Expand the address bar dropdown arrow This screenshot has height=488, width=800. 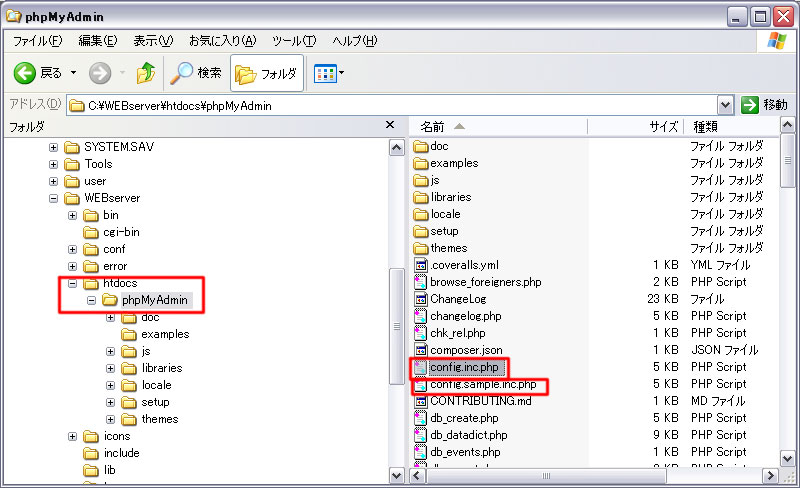[x=726, y=106]
